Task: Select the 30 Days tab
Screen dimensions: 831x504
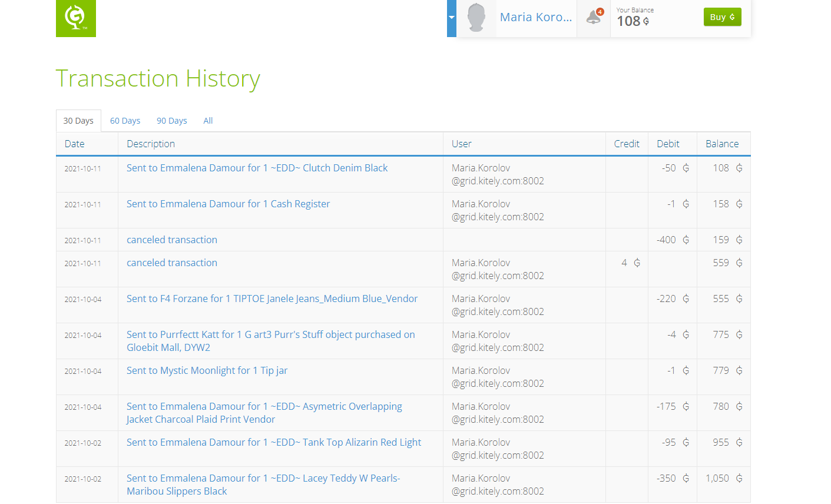Action: (x=78, y=121)
